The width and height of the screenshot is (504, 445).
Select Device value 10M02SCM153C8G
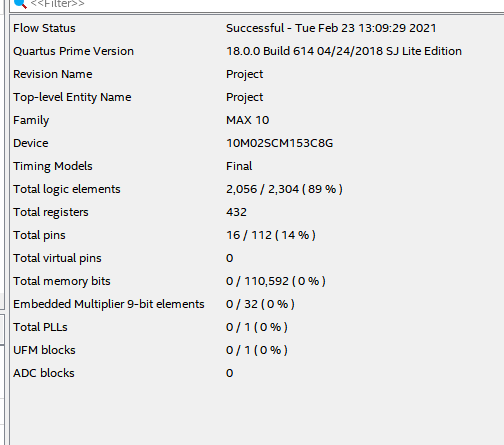[279, 143]
